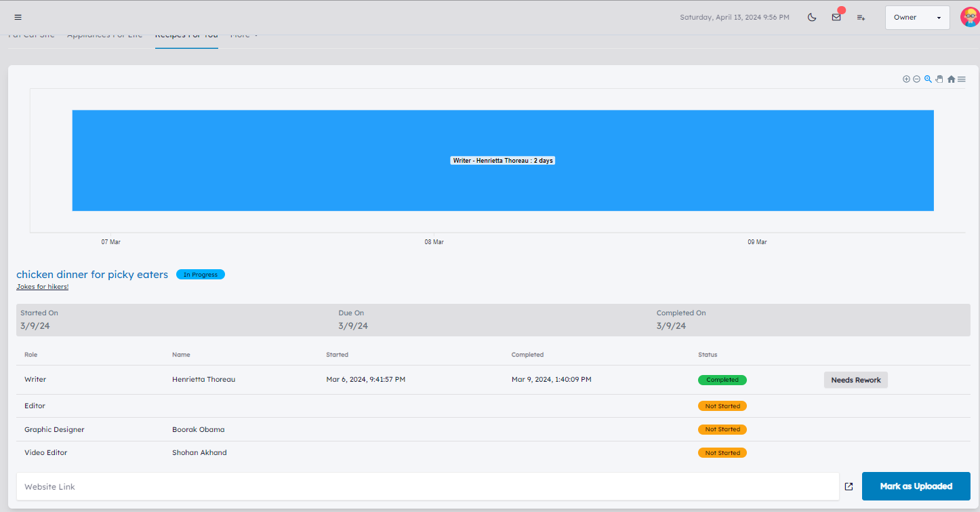Image resolution: width=980 pixels, height=512 pixels.
Task: Click the 09 Mar axis label
Action: [757, 242]
